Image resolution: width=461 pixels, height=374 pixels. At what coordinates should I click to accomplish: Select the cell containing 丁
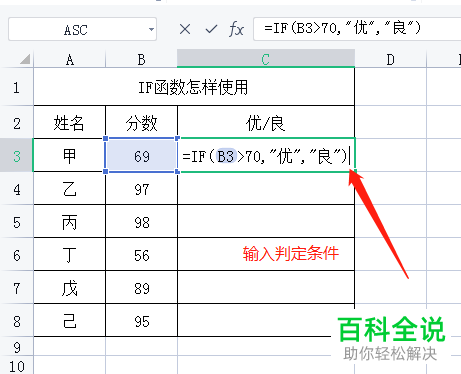coord(69,255)
